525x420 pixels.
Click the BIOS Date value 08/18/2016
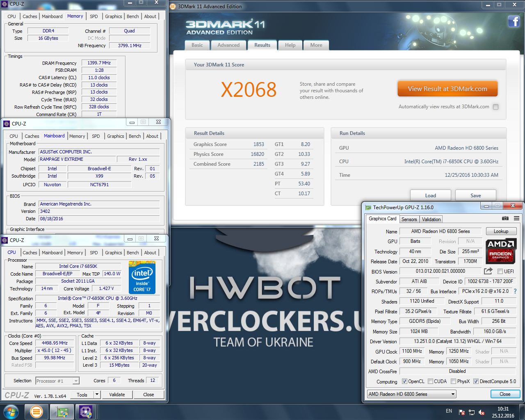pos(99,219)
